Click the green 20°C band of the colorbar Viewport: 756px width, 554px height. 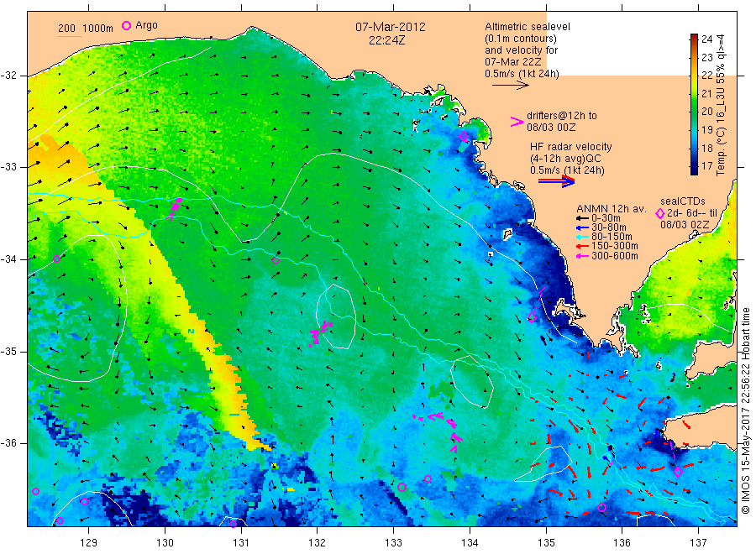pos(694,112)
